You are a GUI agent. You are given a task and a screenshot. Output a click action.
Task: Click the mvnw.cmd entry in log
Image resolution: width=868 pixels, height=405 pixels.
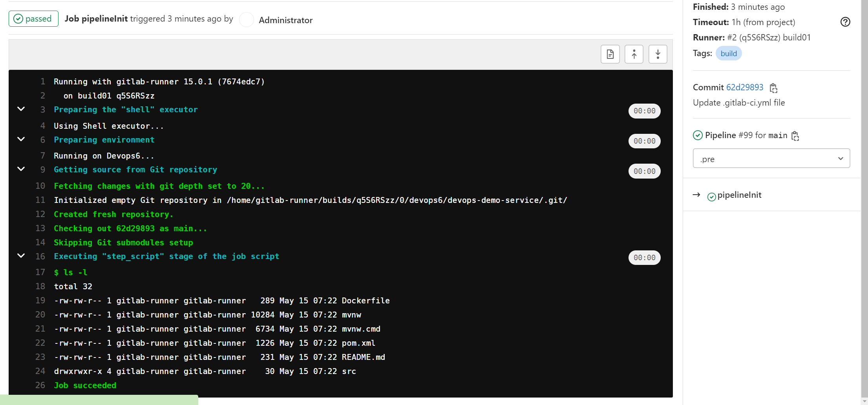(x=361, y=329)
